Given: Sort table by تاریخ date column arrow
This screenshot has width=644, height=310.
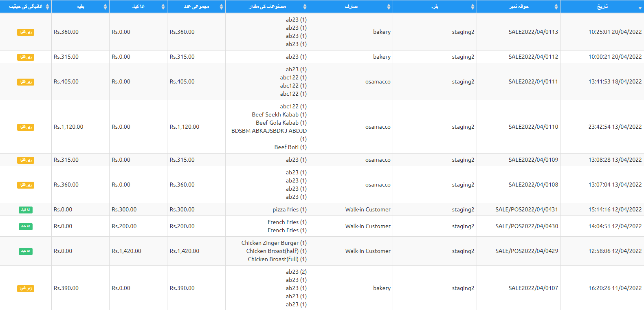Looking at the screenshot, I should point(640,7).
